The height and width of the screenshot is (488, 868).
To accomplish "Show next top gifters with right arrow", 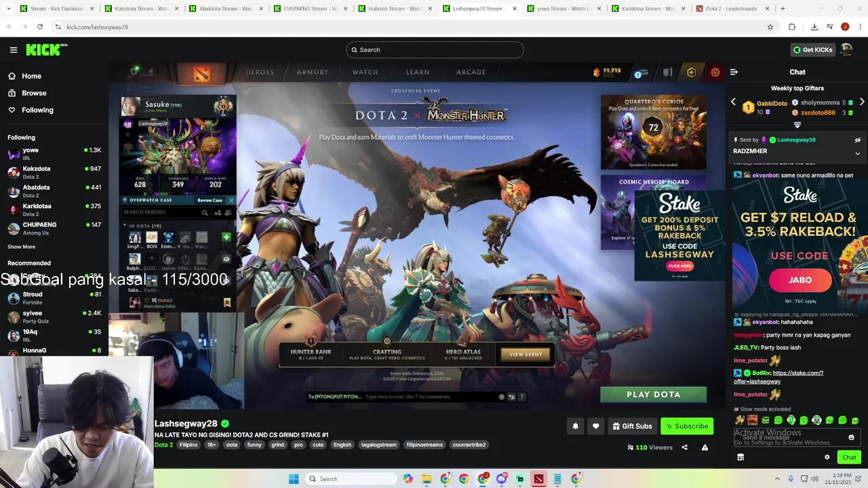I will 862,102.
